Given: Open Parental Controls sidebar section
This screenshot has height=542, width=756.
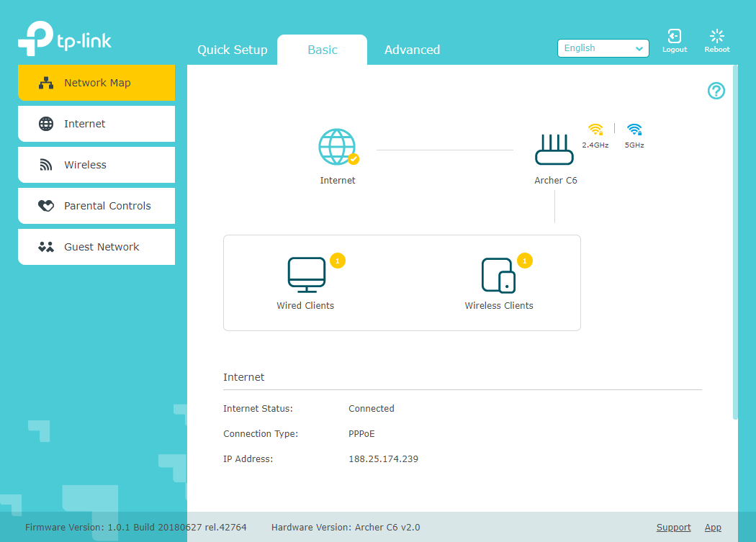Looking at the screenshot, I should click(96, 206).
